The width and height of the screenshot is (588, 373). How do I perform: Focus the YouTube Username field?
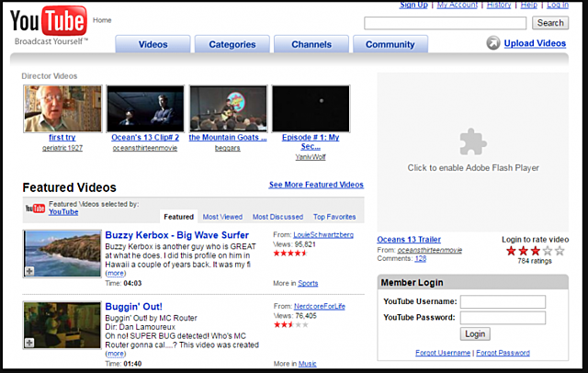pyautogui.click(x=503, y=301)
